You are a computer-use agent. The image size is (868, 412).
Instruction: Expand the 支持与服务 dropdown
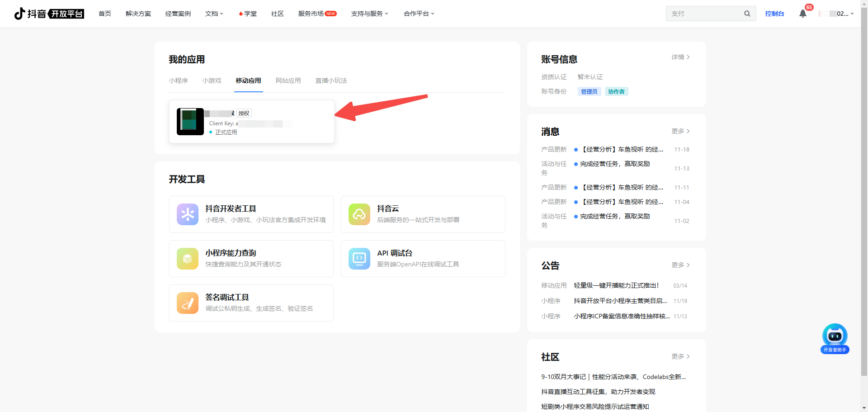click(x=369, y=14)
